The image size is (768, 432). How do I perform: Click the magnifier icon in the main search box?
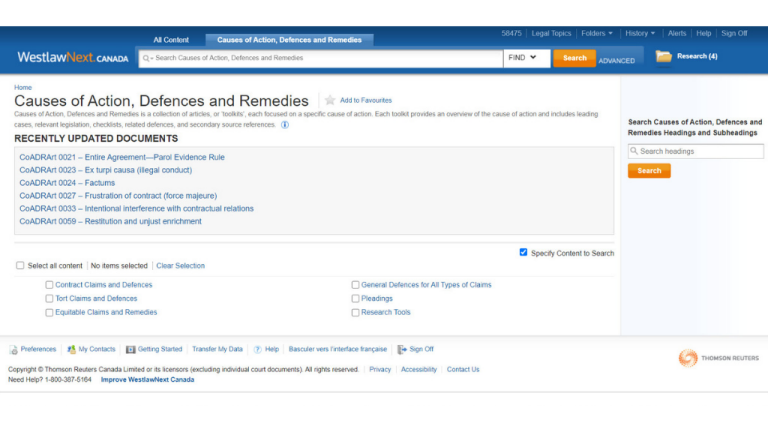coord(145,58)
